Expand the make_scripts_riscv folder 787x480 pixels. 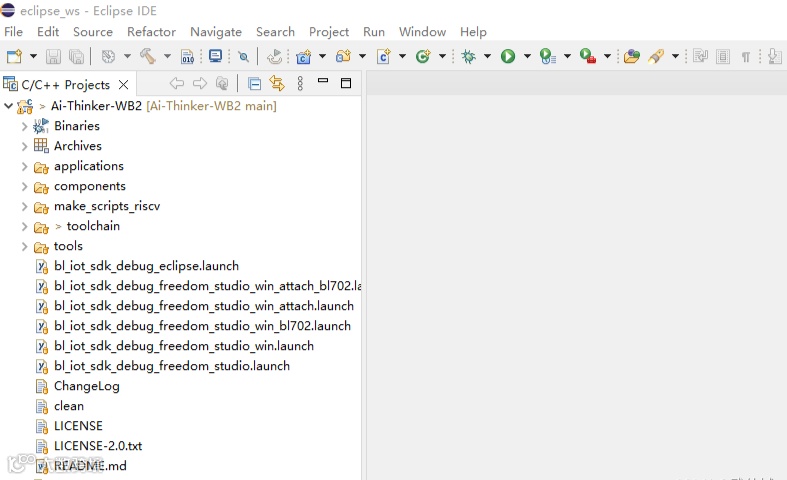pos(24,206)
